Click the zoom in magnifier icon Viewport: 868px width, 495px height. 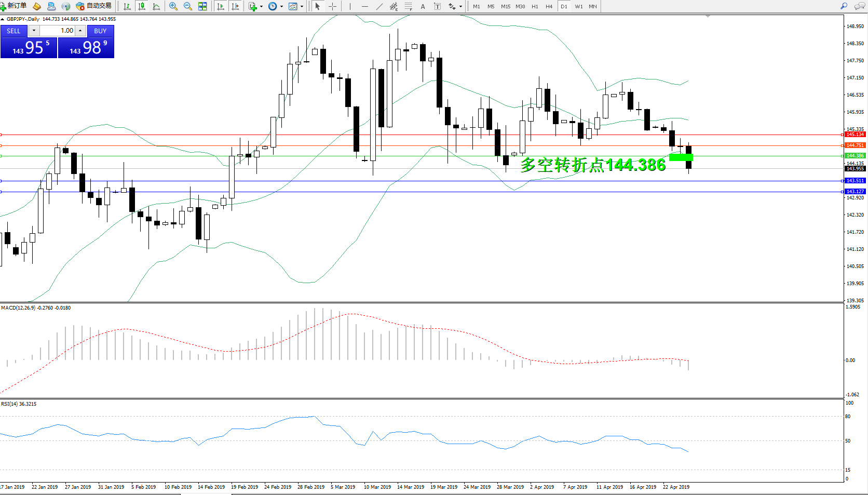click(x=173, y=6)
